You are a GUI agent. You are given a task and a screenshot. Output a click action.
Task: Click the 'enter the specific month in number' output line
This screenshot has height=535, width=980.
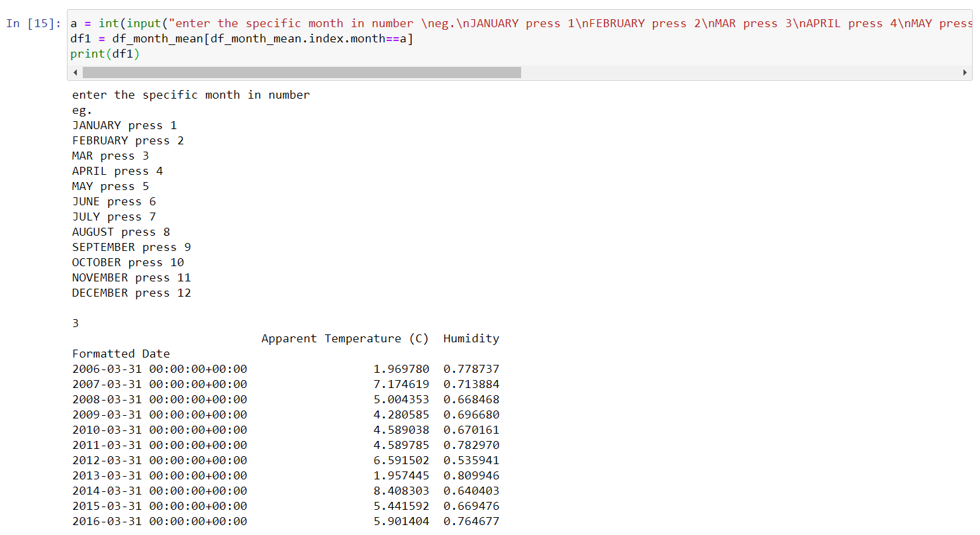click(x=190, y=95)
